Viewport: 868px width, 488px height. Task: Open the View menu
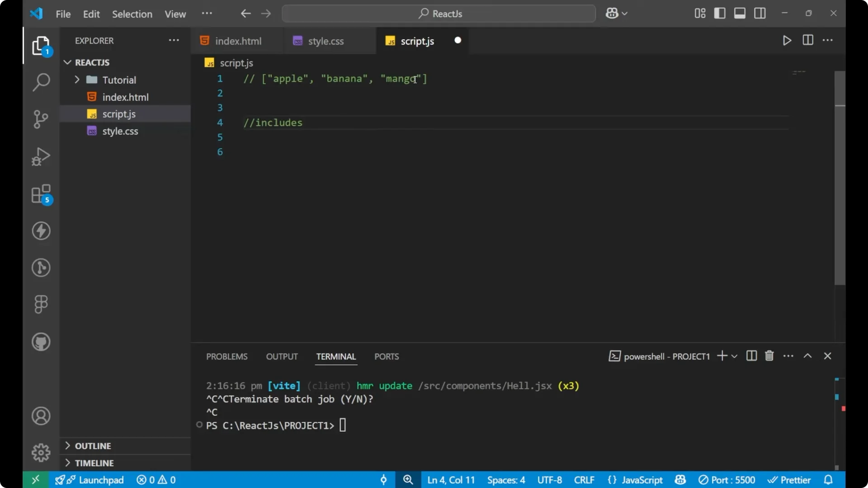[x=175, y=14]
